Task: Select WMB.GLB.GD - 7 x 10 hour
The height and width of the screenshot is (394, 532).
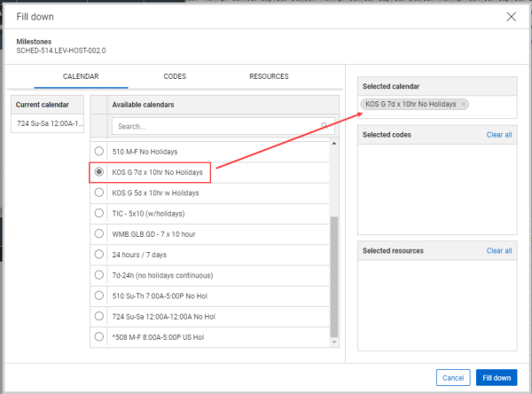Action: (x=98, y=233)
